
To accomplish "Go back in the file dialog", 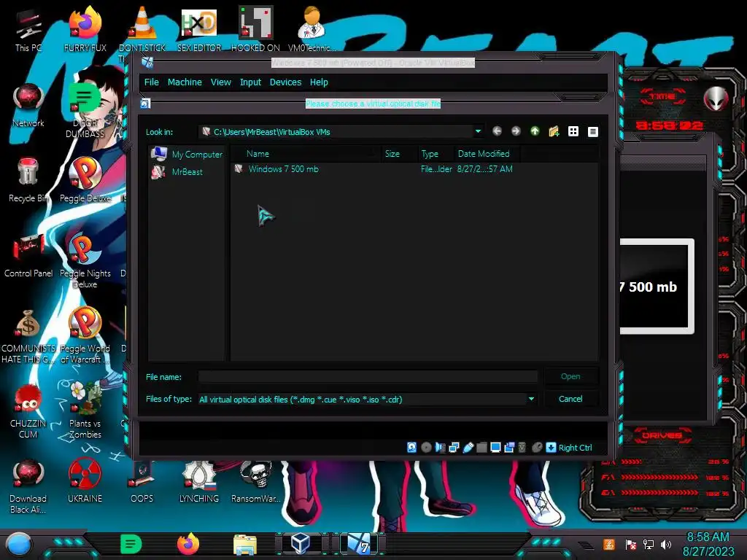I will point(497,131).
